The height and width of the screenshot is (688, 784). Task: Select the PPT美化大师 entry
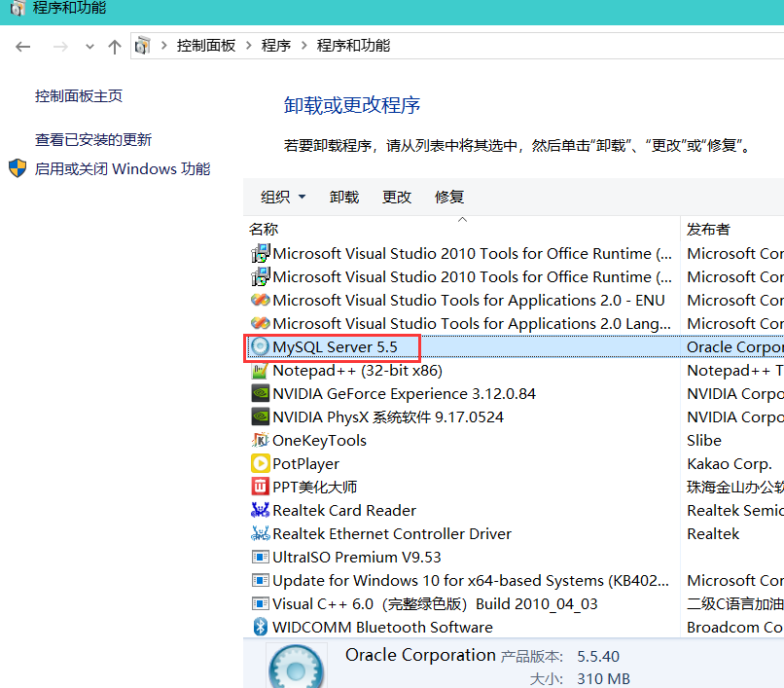[315, 487]
